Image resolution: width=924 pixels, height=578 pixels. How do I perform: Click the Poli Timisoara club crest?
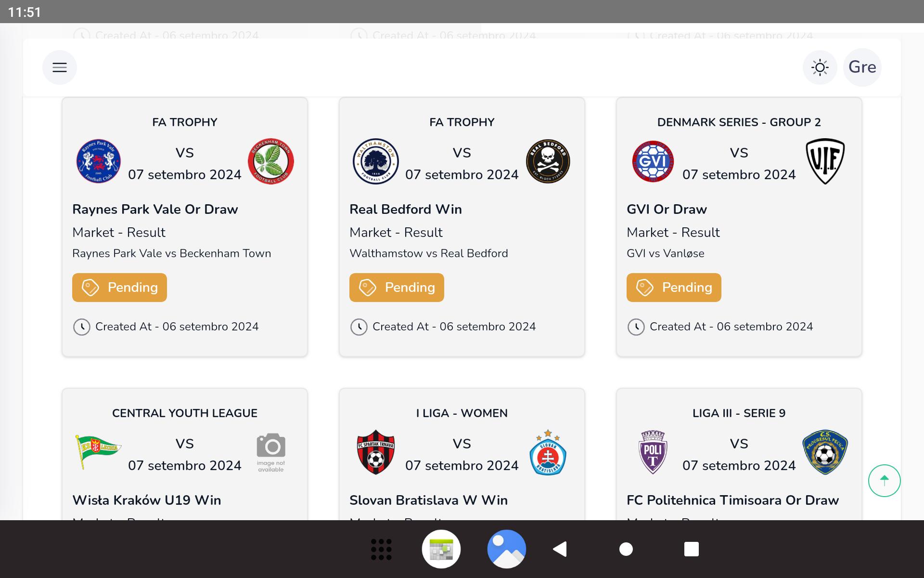click(653, 452)
